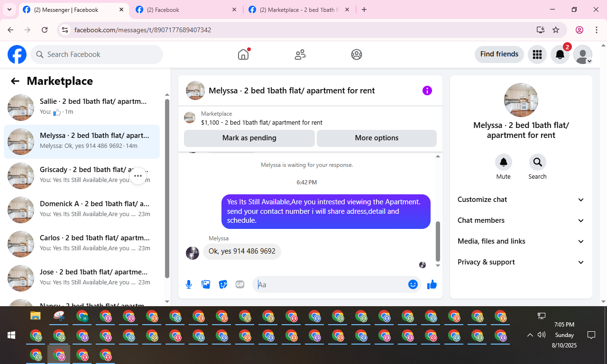Open the Windows notification center
The height and width of the screenshot is (364, 607).
click(x=591, y=335)
